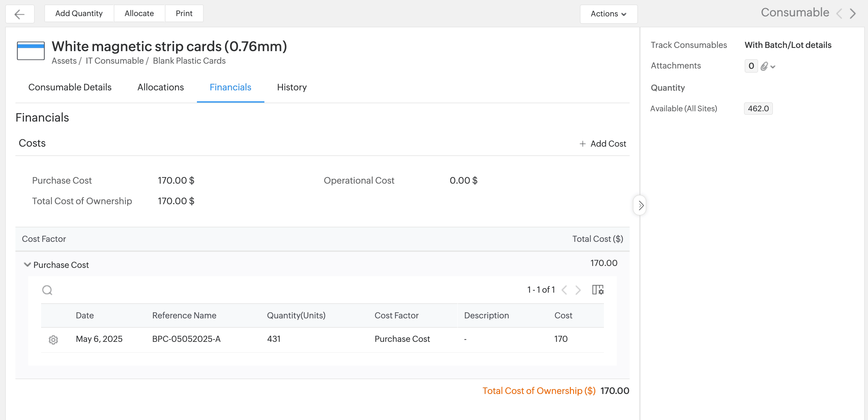Click Add Cost link

click(603, 144)
